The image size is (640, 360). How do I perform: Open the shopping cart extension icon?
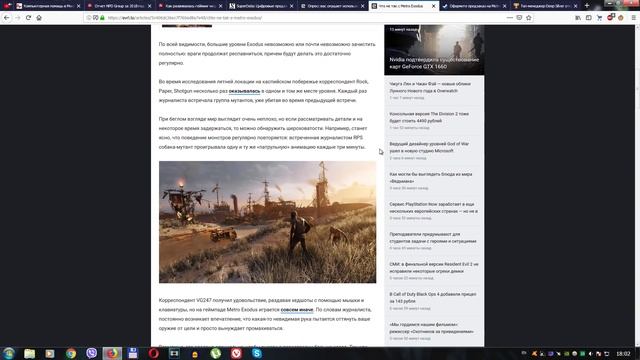coord(599,18)
